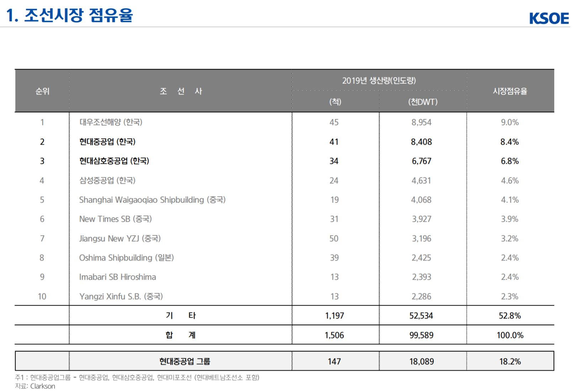This screenshot has width=576, height=392.
Task: Click the source note '자료: Clarkson'
Action: [35, 386]
